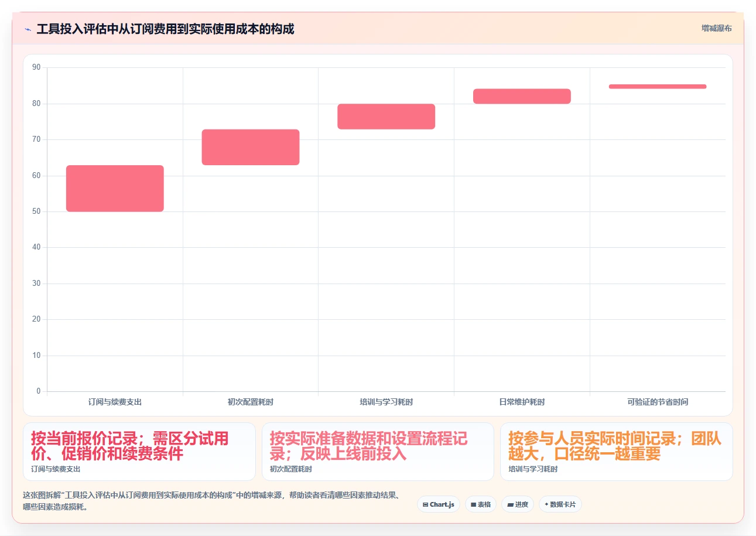Click the x-axis label 日常维护耗时

tap(522, 402)
